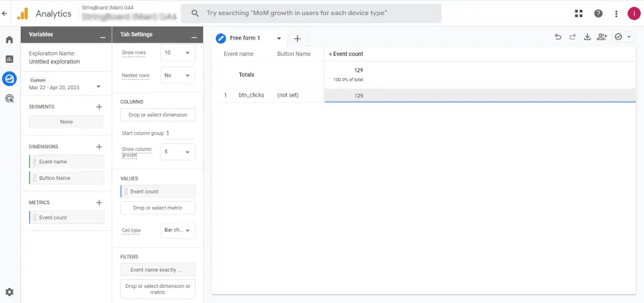The height and width of the screenshot is (303, 644).
Task: Select the Event count metric in Variables
Action: pos(67,218)
